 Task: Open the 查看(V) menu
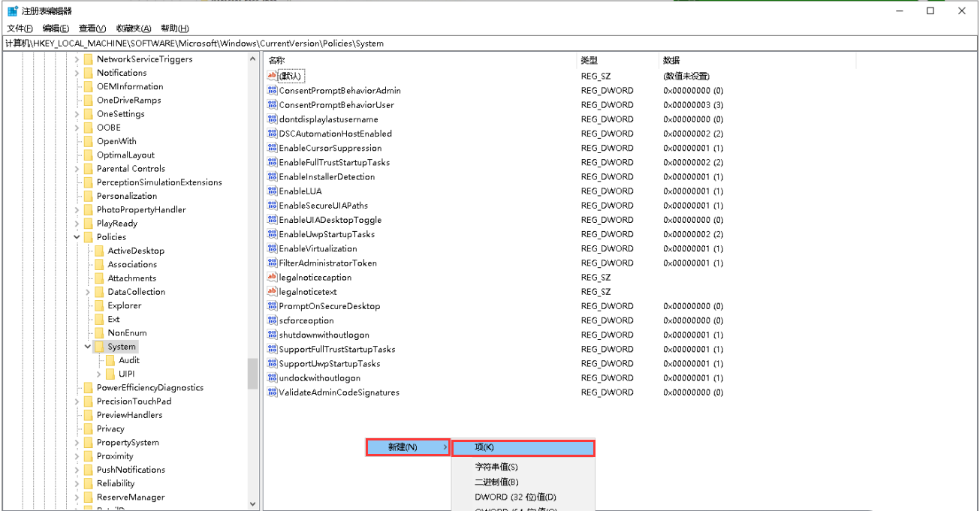(x=92, y=29)
